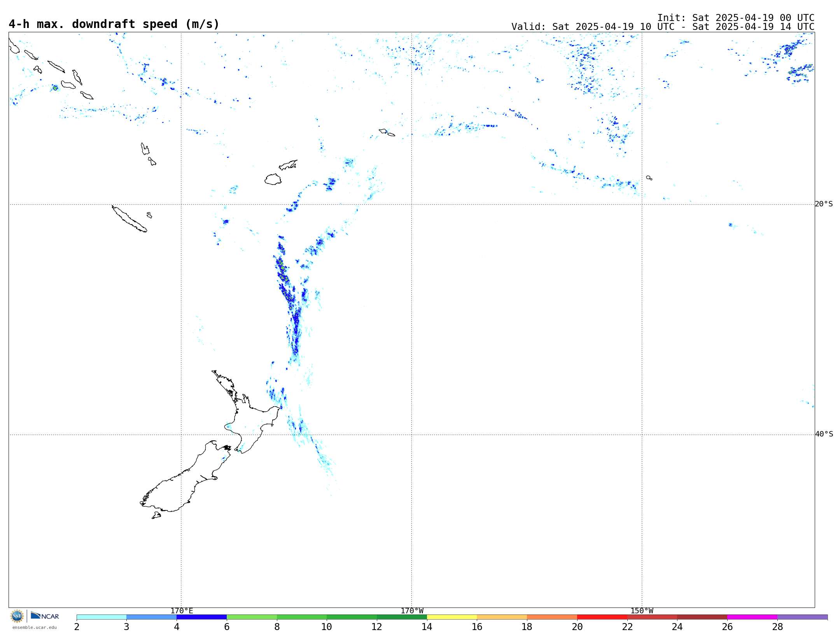Open the ensemble.ucar.edu link text
The image size is (840, 632).
click(x=35, y=627)
